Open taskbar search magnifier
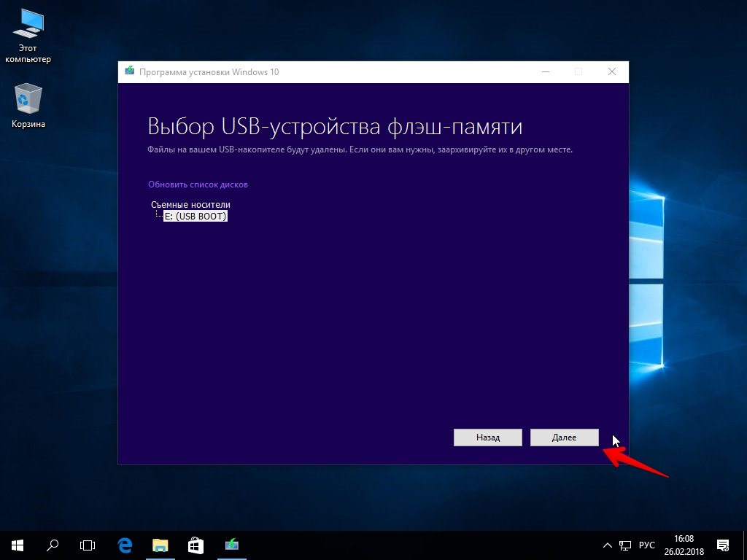747x560 pixels. [x=53, y=545]
